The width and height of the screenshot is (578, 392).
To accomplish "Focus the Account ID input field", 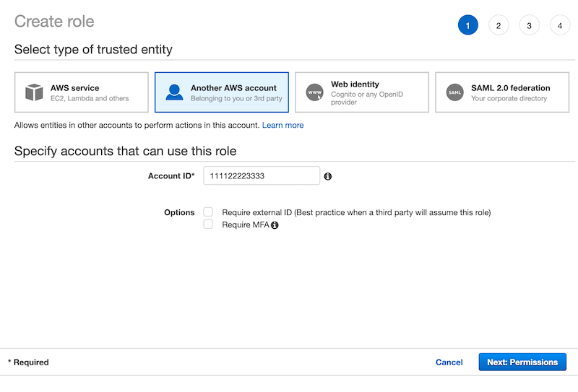I will point(262,175).
